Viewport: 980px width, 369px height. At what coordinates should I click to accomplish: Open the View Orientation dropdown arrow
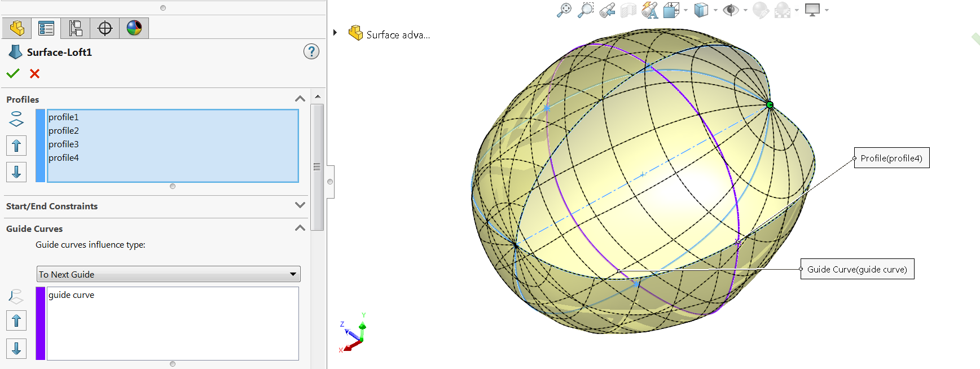[685, 10]
